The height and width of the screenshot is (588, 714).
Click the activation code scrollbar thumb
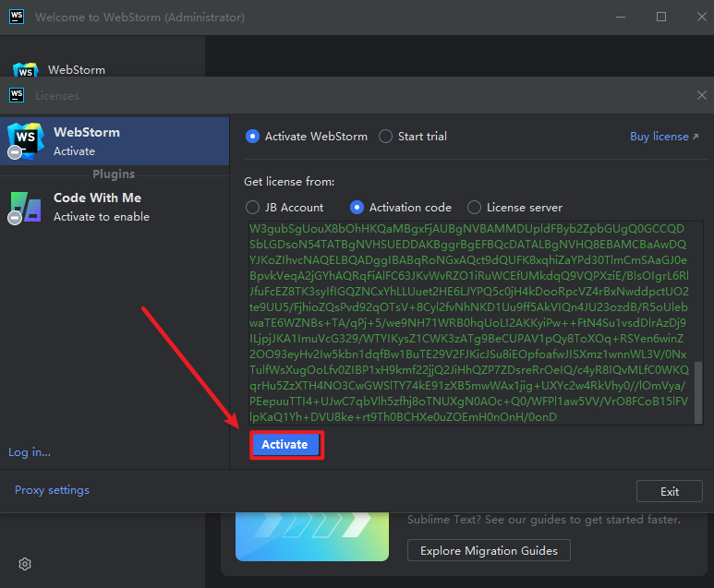tap(698, 392)
